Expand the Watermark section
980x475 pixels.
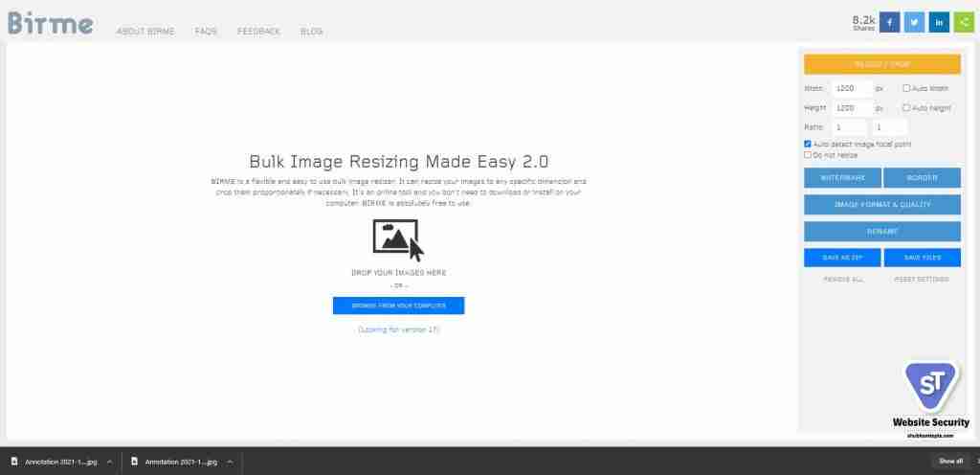tap(842, 177)
